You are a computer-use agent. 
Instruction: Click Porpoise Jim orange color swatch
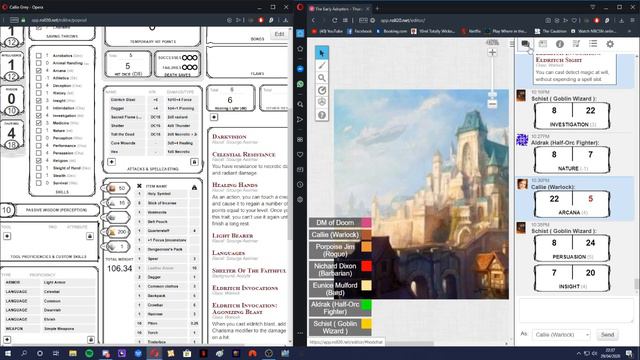[x=366, y=247]
